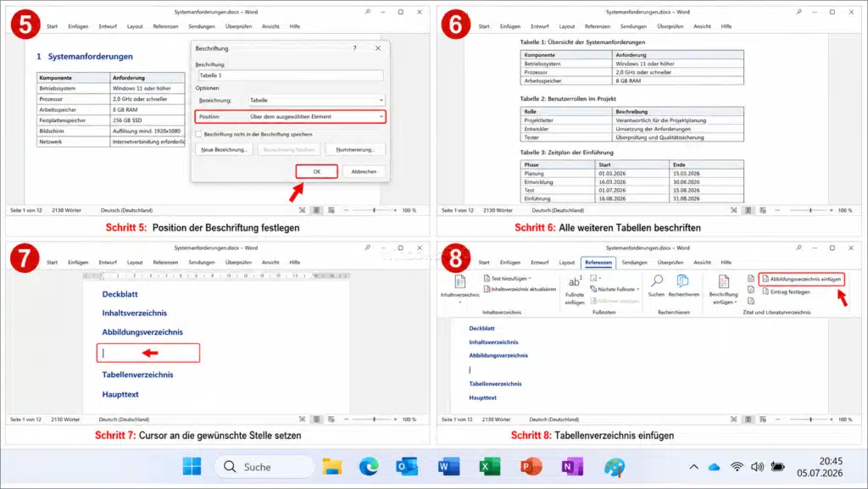Image resolution: width=868 pixels, height=489 pixels.
Task: Click the Suchen magnifier icon in the ribbon
Action: (x=657, y=281)
